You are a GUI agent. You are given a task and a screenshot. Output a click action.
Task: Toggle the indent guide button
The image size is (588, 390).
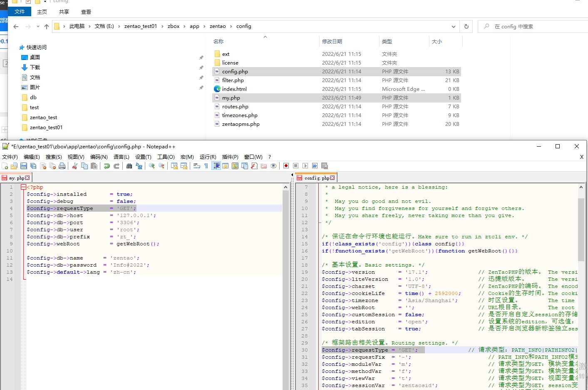point(216,166)
